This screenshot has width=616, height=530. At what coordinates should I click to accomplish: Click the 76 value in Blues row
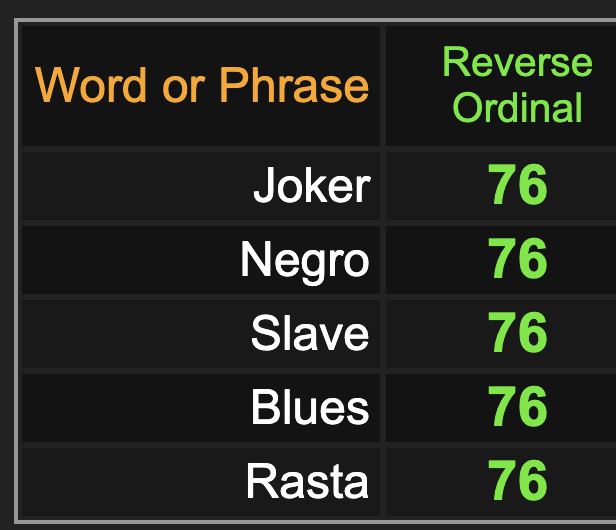click(518, 406)
